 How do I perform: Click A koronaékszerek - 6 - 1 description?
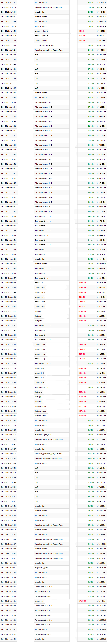pos(43,154)
